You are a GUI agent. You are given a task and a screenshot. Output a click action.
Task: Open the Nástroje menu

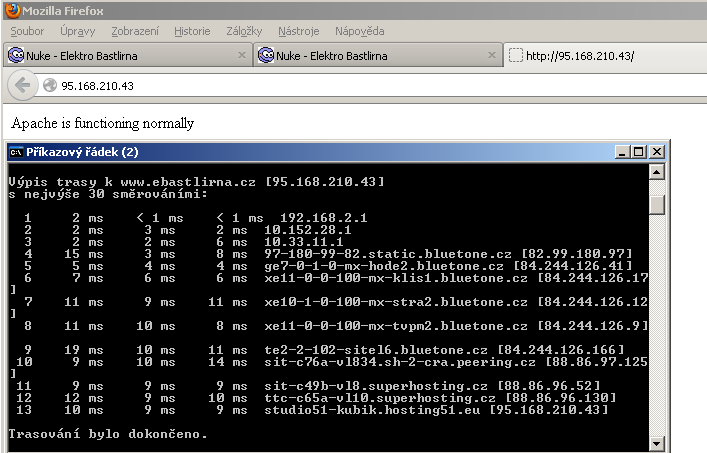tap(301, 31)
